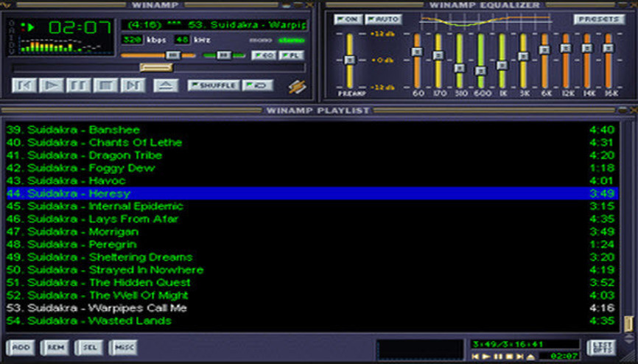This screenshot has height=364, width=638.
Task: Select track 52 Suidakra - The Well Of Might
Action: coord(312,295)
